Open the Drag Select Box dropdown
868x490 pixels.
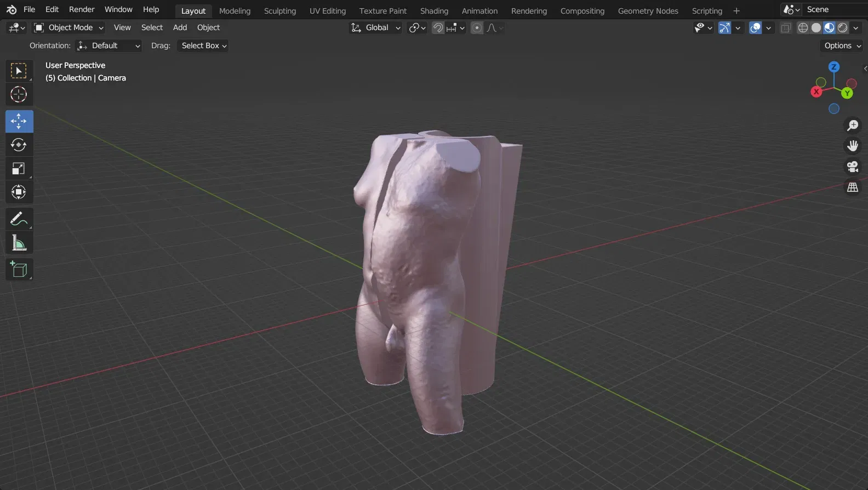[203, 46]
